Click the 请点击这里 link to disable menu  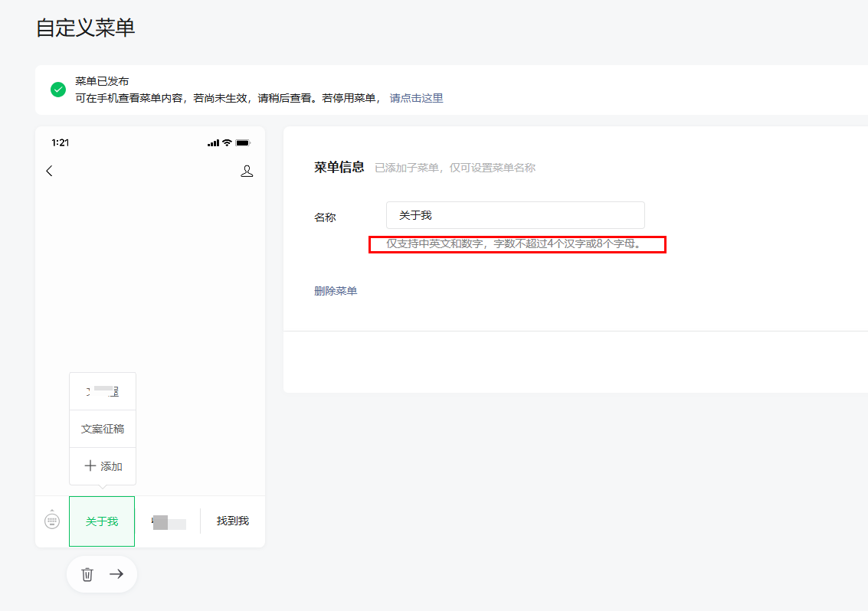(416, 98)
